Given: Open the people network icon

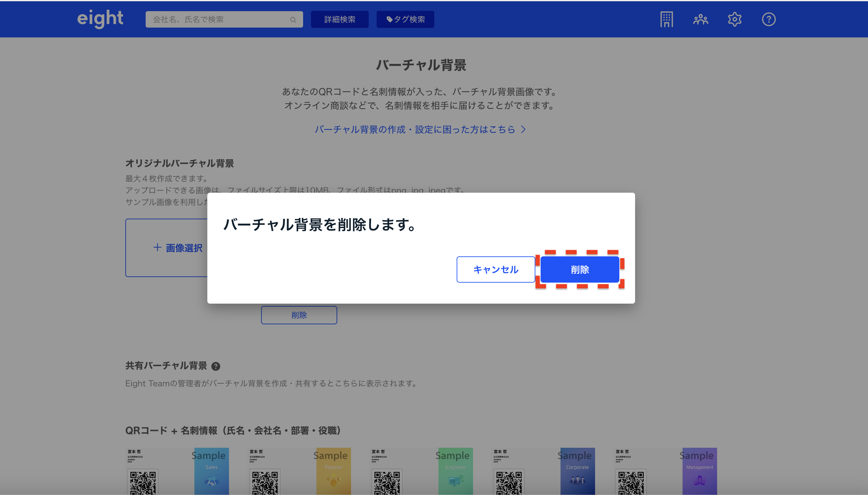Looking at the screenshot, I should coord(700,19).
